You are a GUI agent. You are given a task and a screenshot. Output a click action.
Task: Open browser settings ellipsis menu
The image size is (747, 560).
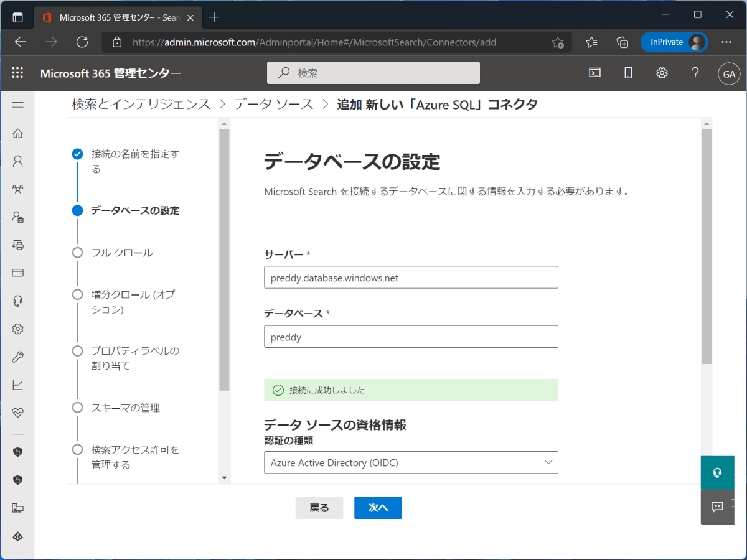click(x=726, y=42)
